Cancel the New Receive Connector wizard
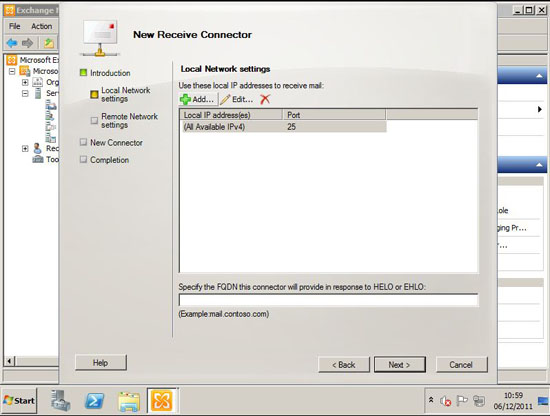Image resolution: width=550 pixels, height=416 pixels. [461, 365]
